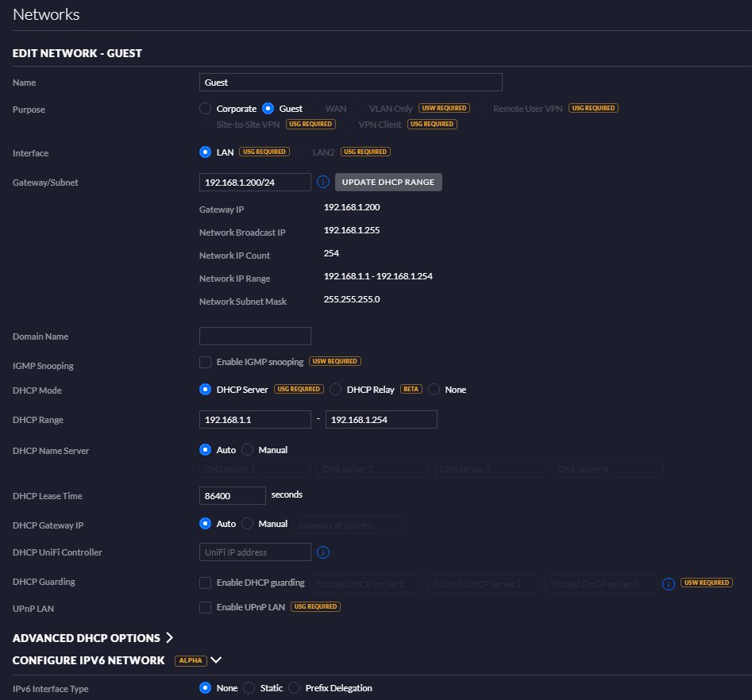Click the network Name text field
Screen dimensions: 752x700
[x=350, y=83]
